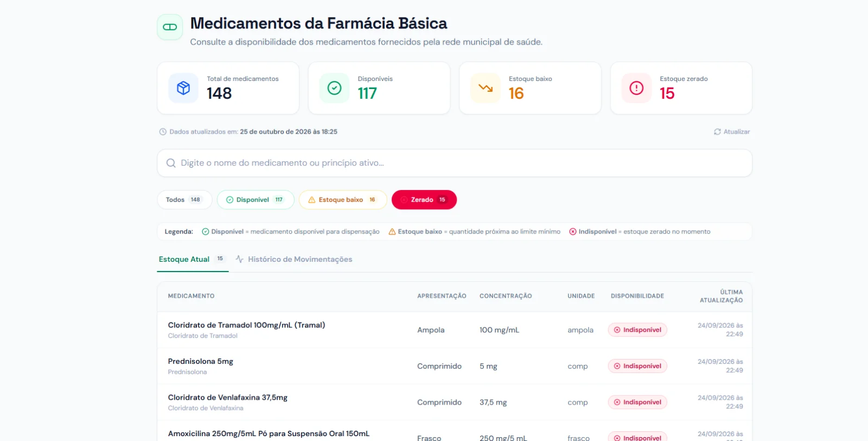Image resolution: width=868 pixels, height=441 pixels.
Task: Sort by the MEDICAMENTO column header
Action: coord(191,296)
